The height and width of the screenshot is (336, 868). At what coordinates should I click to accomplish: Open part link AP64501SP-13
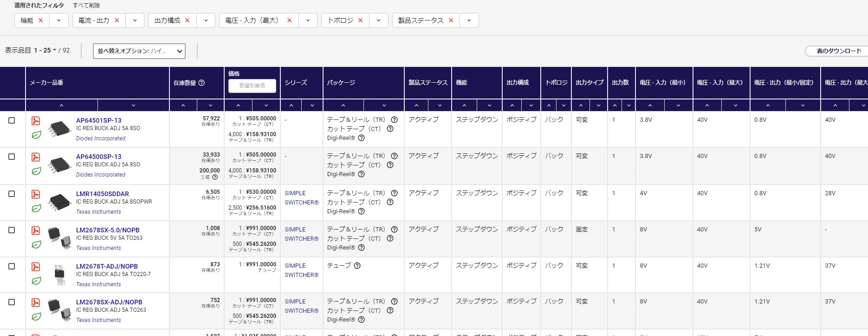point(98,120)
